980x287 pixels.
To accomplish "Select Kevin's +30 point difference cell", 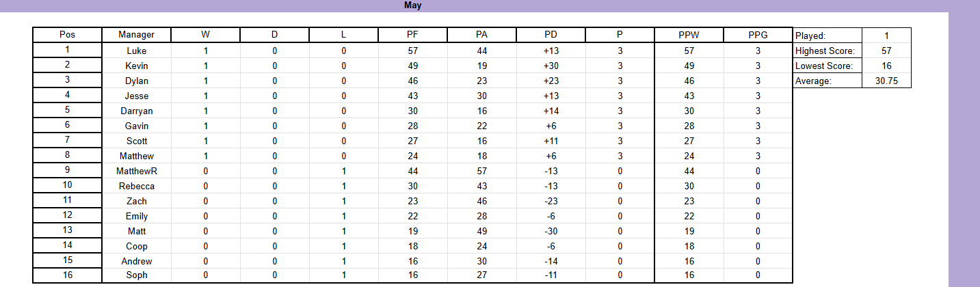I will pos(551,66).
